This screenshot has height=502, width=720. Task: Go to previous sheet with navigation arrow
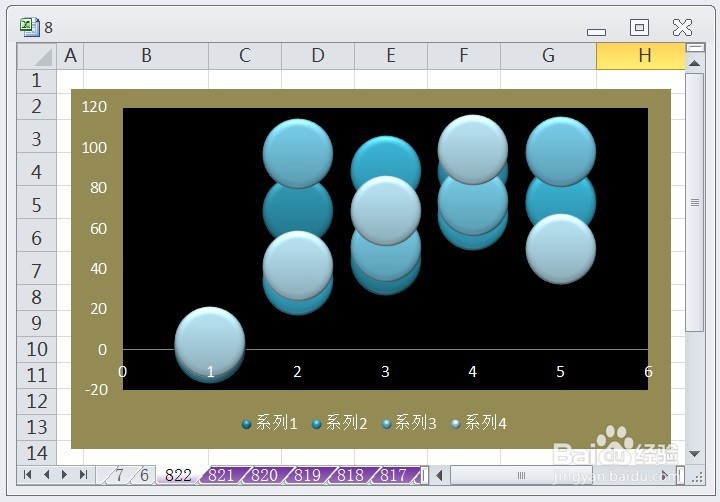click(x=46, y=474)
